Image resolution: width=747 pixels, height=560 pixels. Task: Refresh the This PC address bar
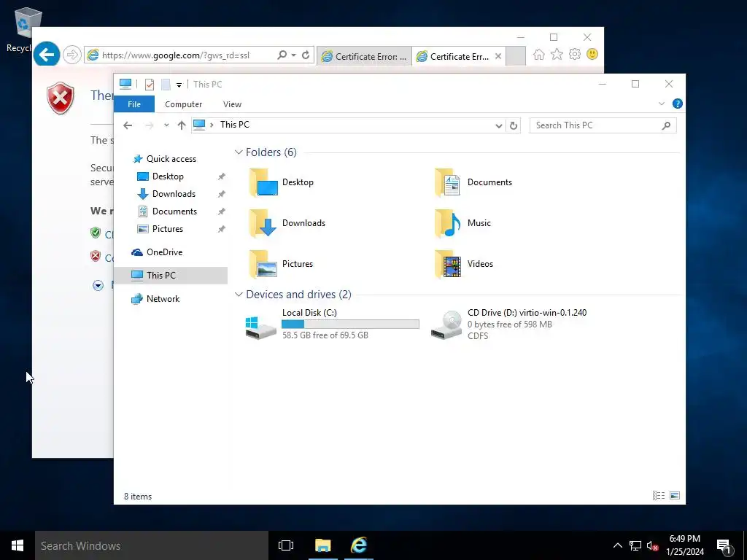click(513, 125)
